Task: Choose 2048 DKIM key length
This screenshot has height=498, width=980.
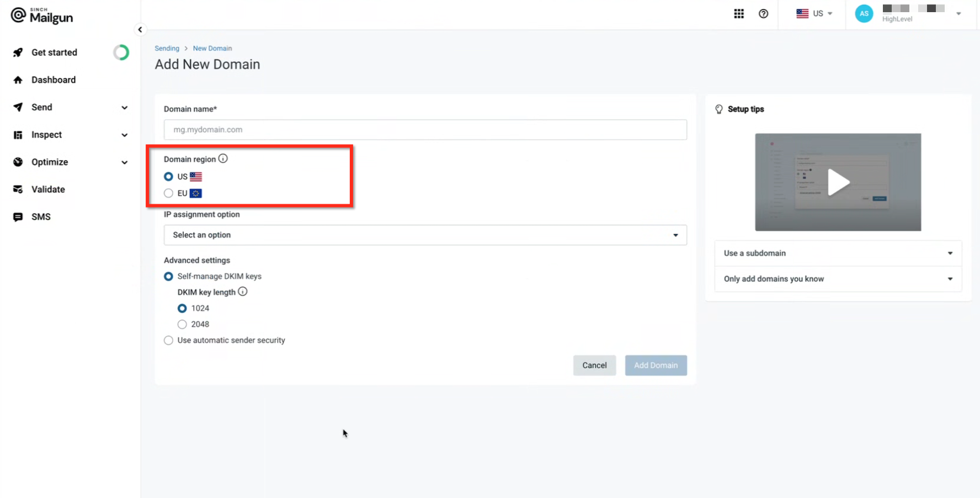Action: click(182, 325)
